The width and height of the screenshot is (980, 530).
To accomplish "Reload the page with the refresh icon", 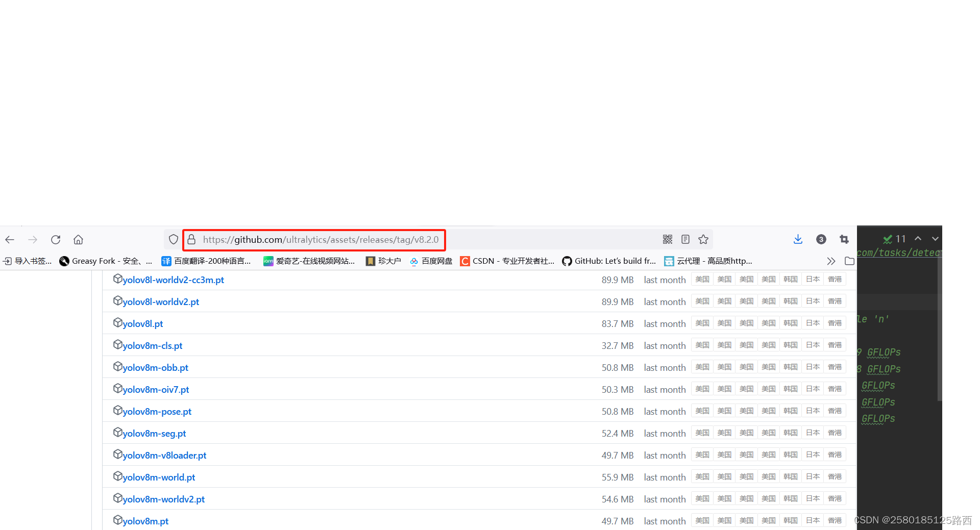I will (56, 239).
